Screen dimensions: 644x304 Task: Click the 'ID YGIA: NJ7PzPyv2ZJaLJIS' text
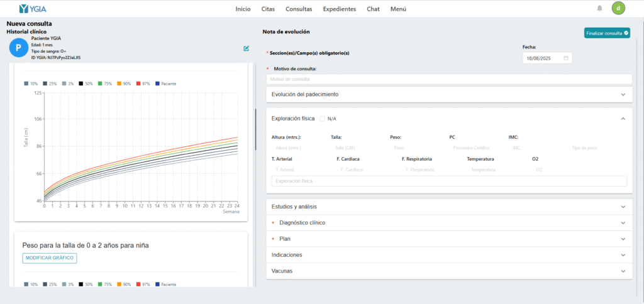(56, 57)
